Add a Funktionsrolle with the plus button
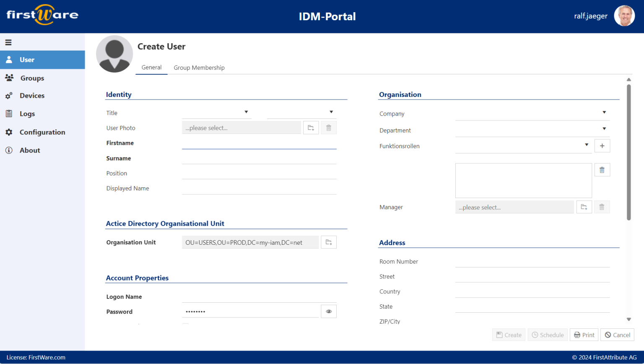Screen dimensions: 644x364 (602, 146)
